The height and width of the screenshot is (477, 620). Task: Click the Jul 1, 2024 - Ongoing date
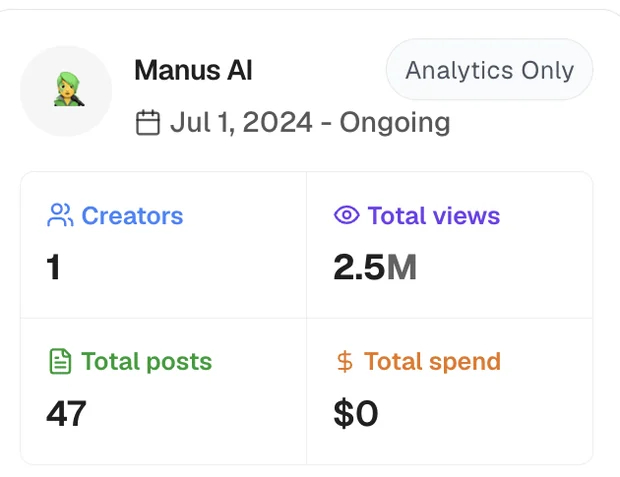point(310,123)
